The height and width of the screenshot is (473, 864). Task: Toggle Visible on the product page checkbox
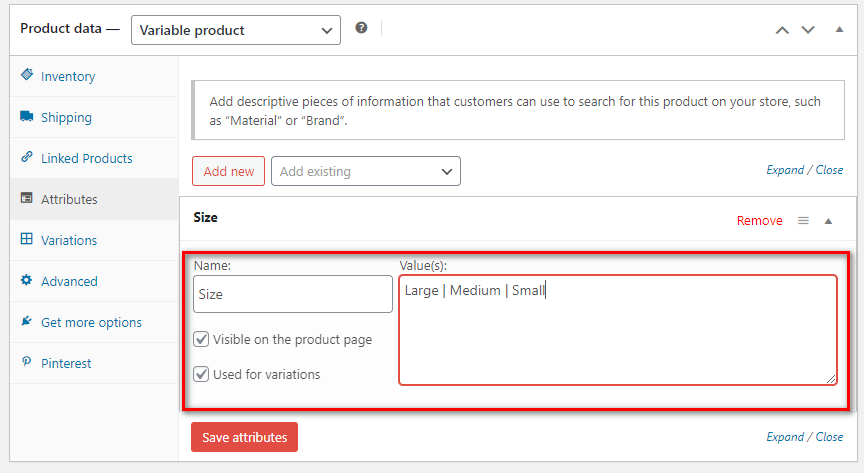point(201,339)
